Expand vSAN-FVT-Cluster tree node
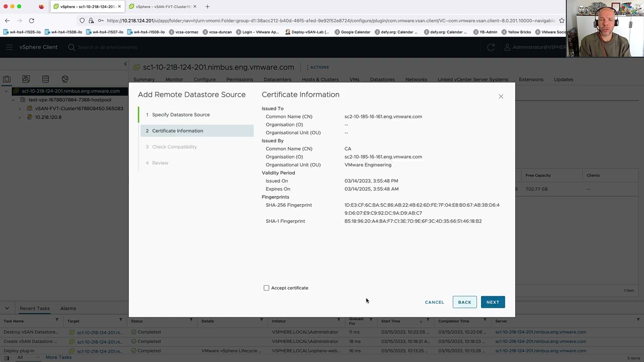This screenshot has height=362, width=644. point(20,109)
